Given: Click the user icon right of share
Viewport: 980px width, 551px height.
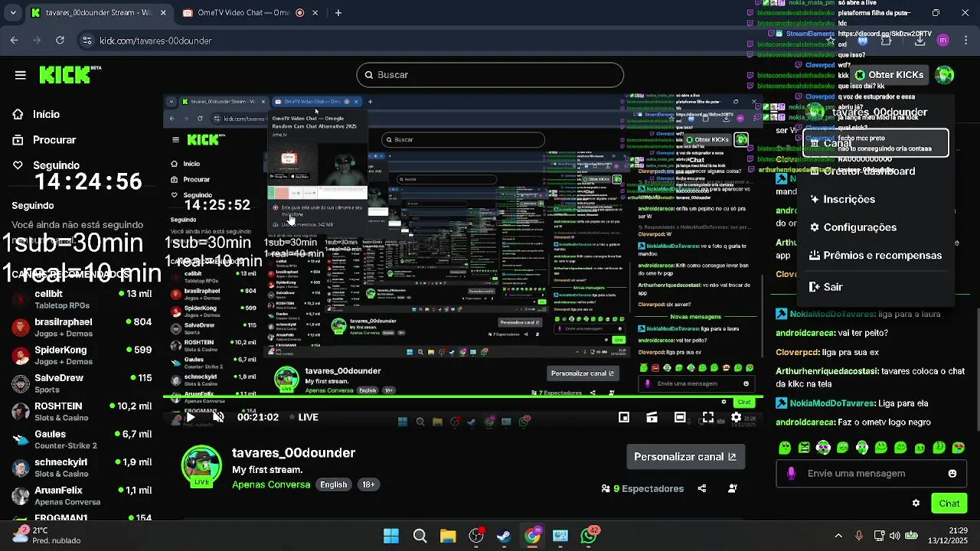Looking at the screenshot, I should [x=733, y=488].
